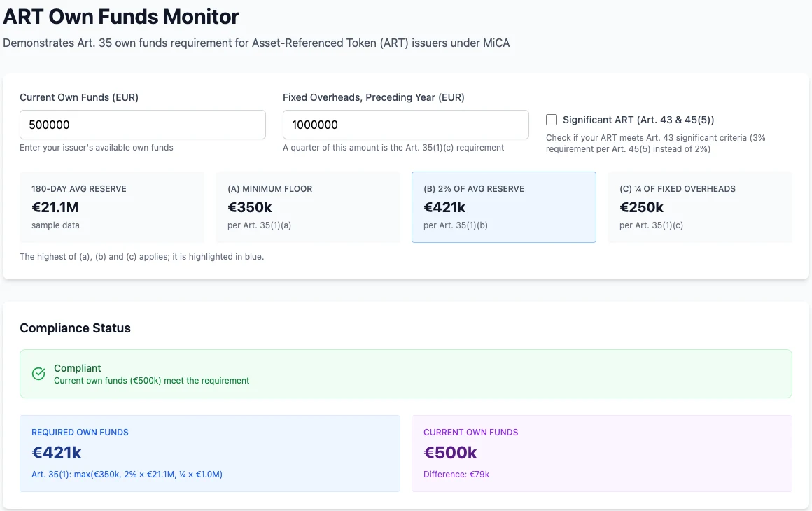Select the (A) Minimum Floor card
Image resolution: width=812 pixels, height=511 pixels.
[307, 207]
